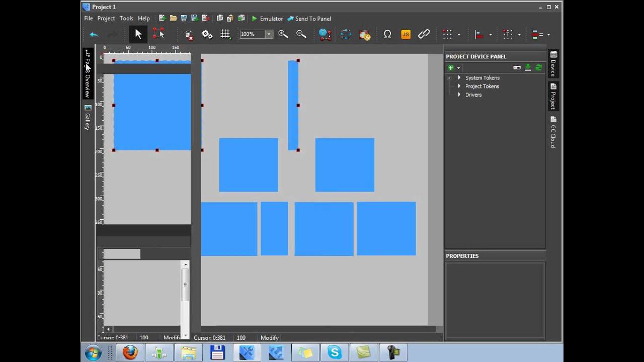Open the gears settings icon
This screenshot has height=362, width=644.
(207, 34)
